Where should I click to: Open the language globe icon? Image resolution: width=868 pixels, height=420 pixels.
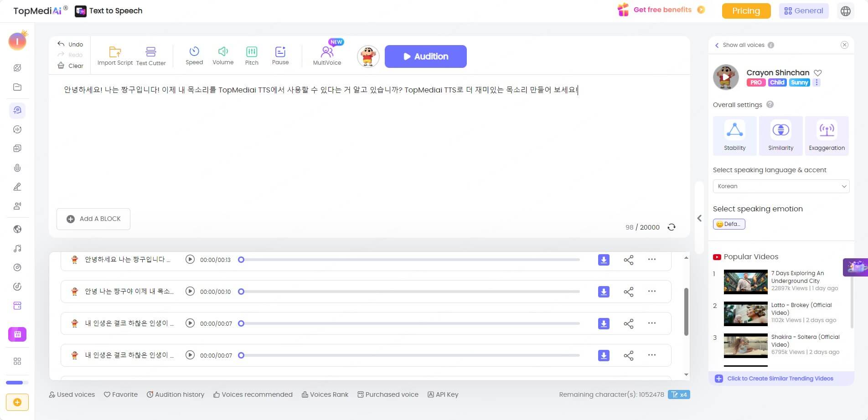click(846, 11)
